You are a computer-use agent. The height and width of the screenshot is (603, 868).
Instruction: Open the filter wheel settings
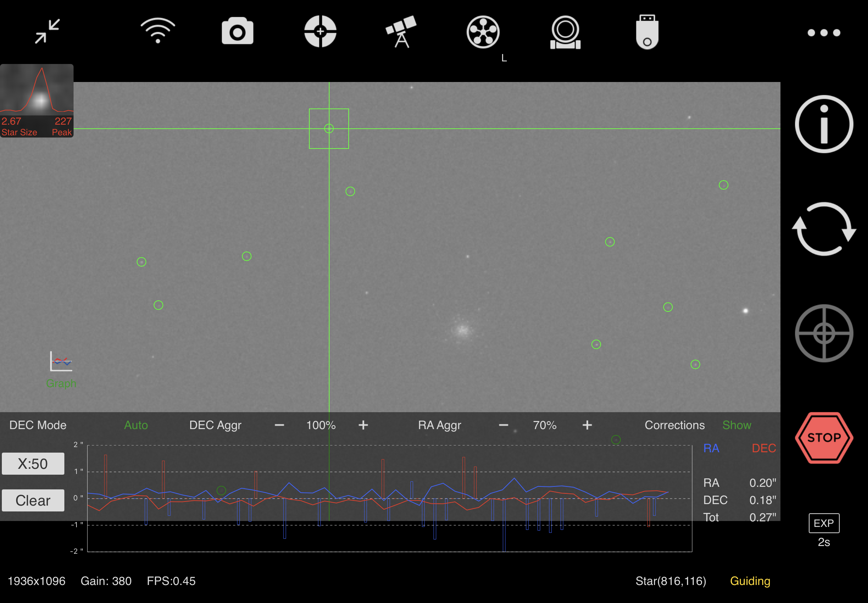pyautogui.click(x=483, y=32)
